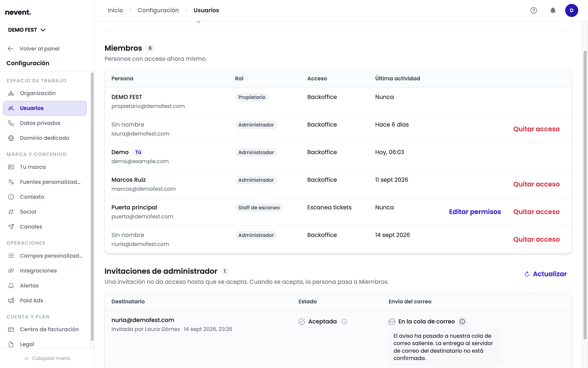Click the Tu marca card icon
This screenshot has width=588, height=368.
tap(11, 167)
